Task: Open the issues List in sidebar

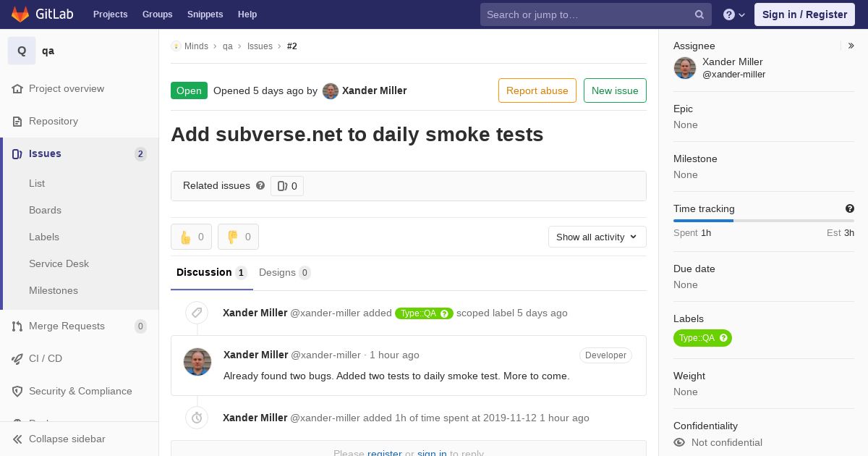Action: (37, 183)
